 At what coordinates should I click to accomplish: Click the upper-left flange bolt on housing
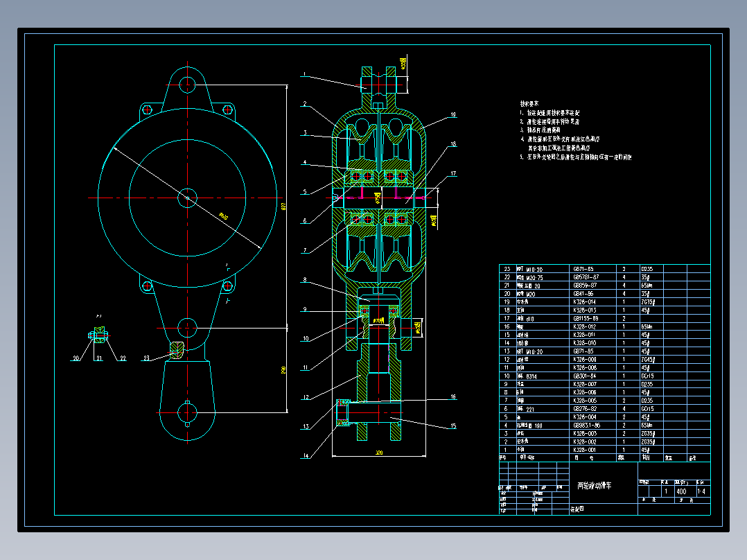(147, 110)
